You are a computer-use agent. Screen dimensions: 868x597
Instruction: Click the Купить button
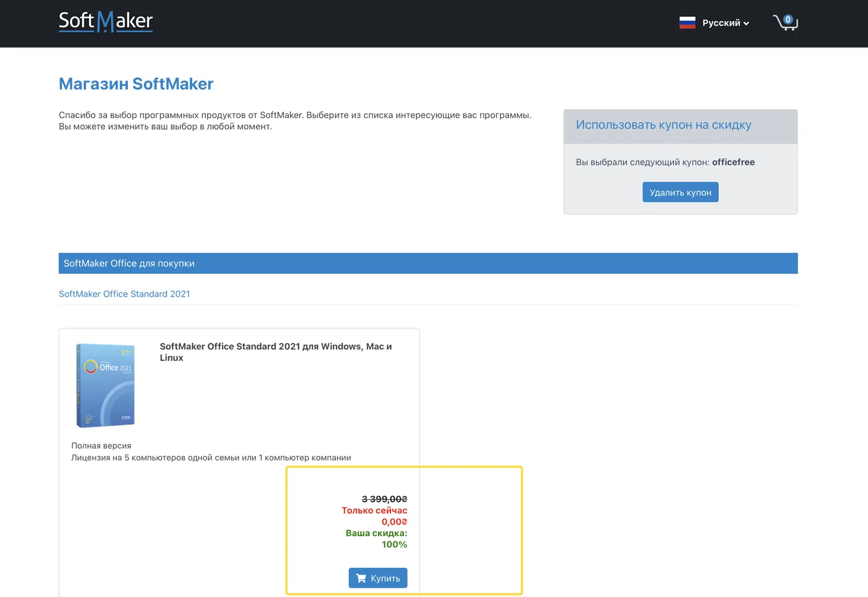pyautogui.click(x=378, y=578)
